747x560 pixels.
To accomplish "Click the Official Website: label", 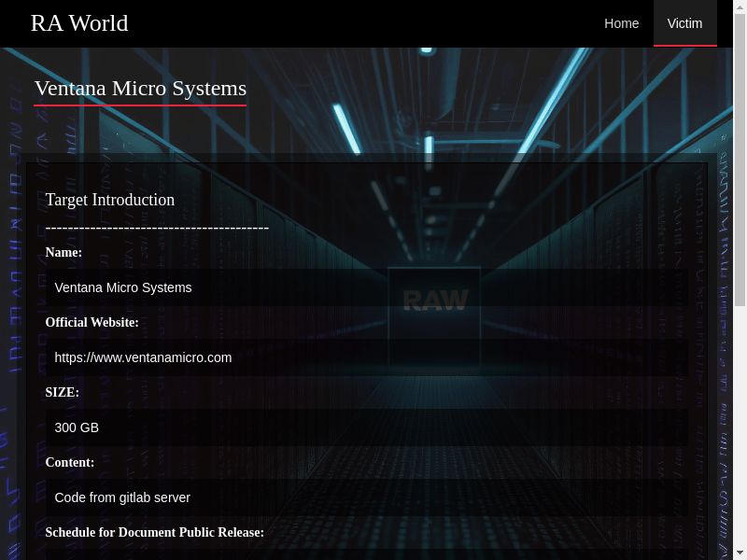I will 92,322.
